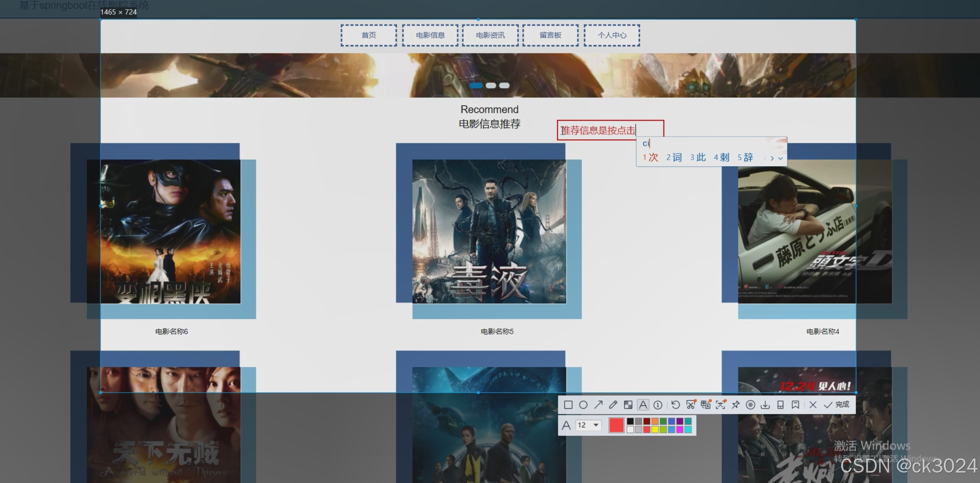980x483 pixels.
Task: Select the ellipse annotation tool
Action: tap(583, 405)
